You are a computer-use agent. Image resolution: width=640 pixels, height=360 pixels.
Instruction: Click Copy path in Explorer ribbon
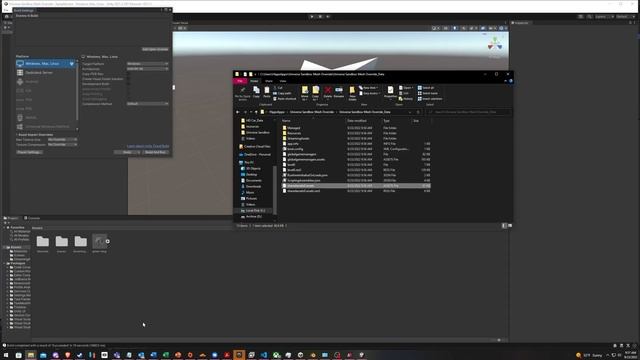282,93
